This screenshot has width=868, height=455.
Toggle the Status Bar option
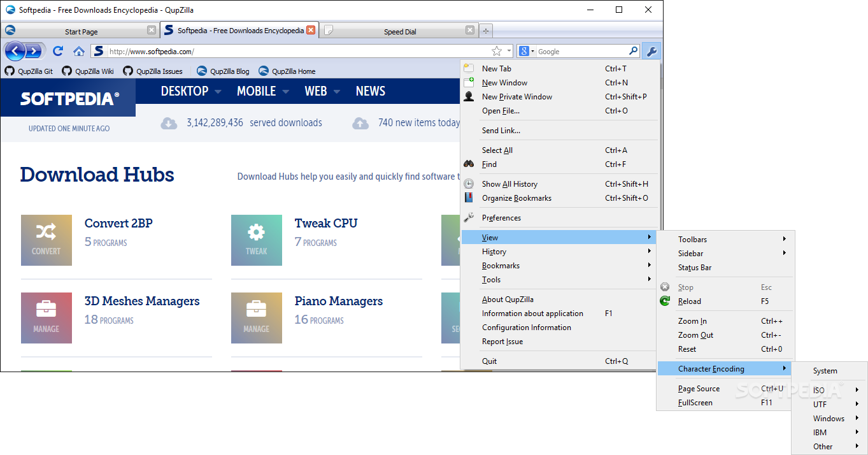(726, 268)
